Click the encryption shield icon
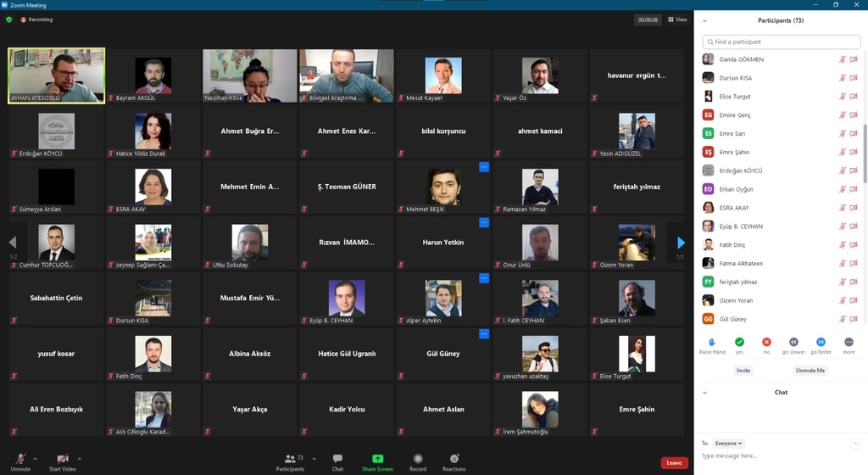The height and width of the screenshot is (475, 868). [9, 20]
